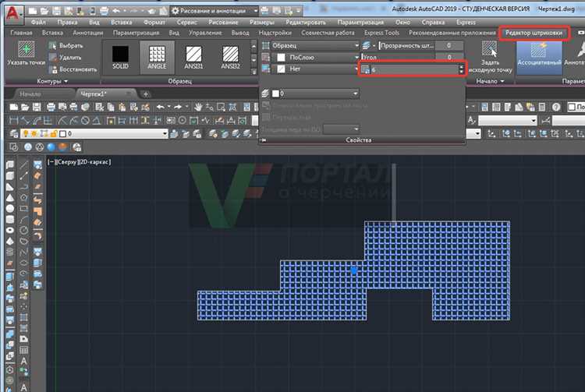Open the 'Файл' menu
The height and width of the screenshot is (392, 585).
[x=38, y=22]
